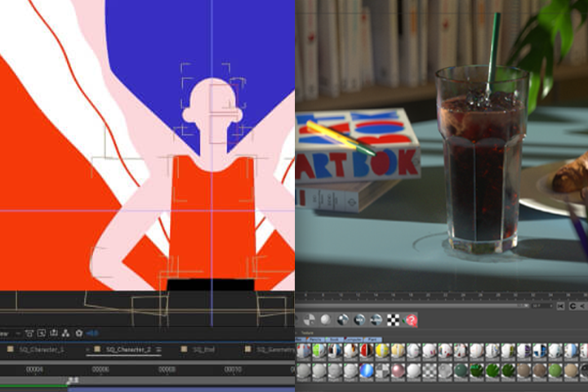Select the pale yellow material sphere in the top row

[398, 350]
